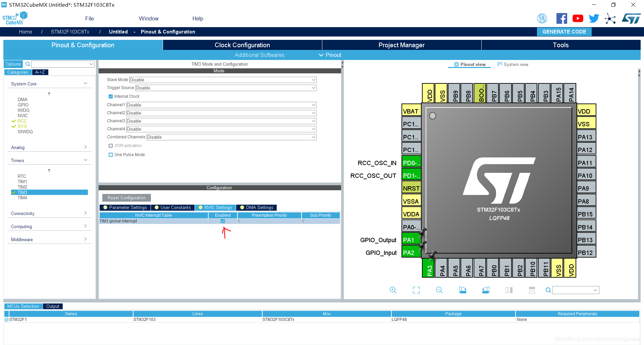Open the Channel2 dropdown

(221, 113)
